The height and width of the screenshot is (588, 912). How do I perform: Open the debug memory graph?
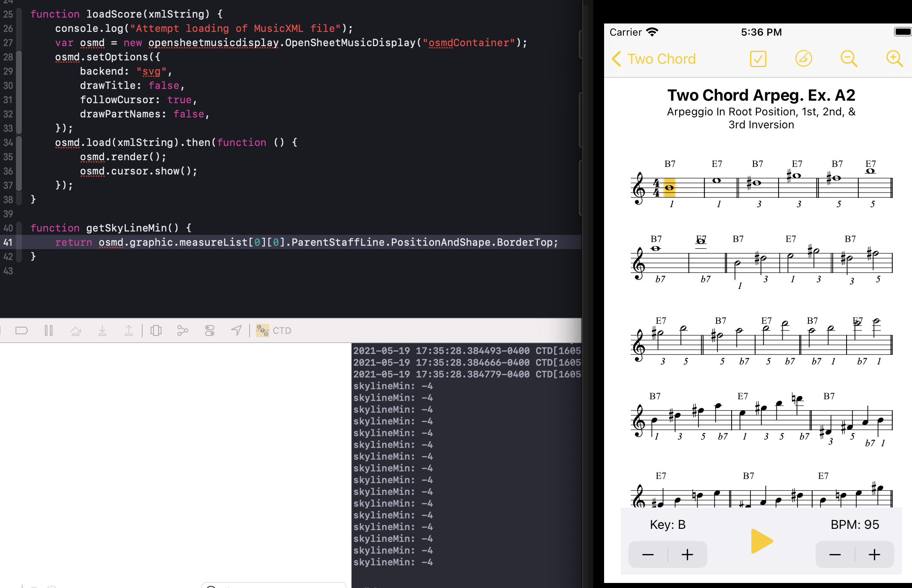pyautogui.click(x=182, y=330)
